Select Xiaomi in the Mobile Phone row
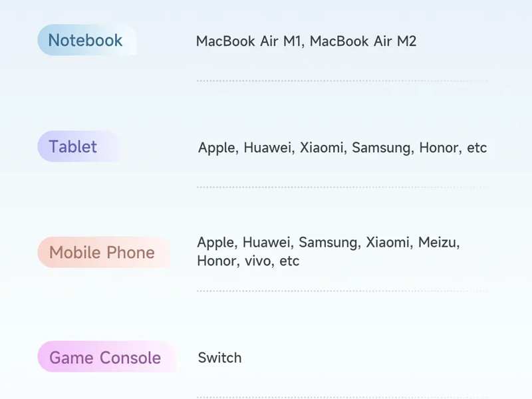The height and width of the screenshot is (399, 532). (x=388, y=242)
